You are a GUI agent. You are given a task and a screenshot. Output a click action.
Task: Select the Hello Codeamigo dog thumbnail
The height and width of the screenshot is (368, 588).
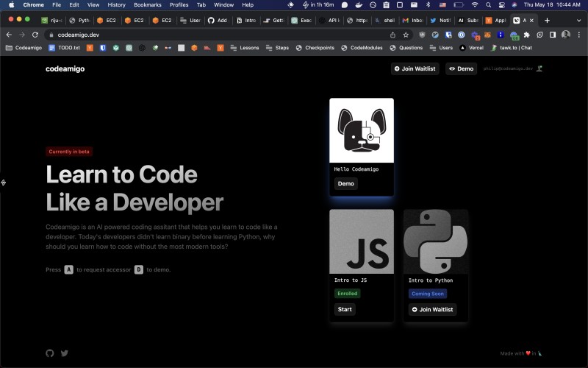tap(362, 130)
